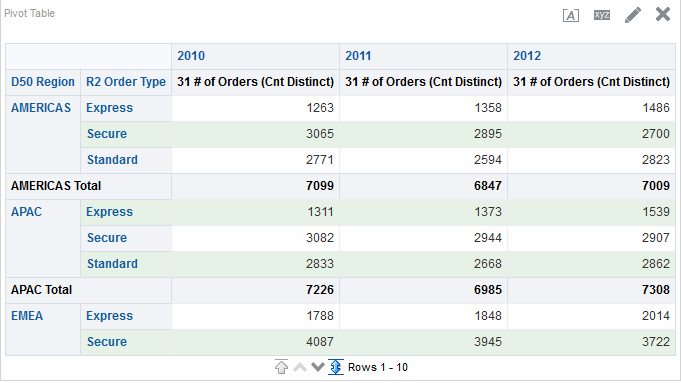This screenshot has height=383, width=681.
Task: Drill into the APAC region
Action: (26, 212)
